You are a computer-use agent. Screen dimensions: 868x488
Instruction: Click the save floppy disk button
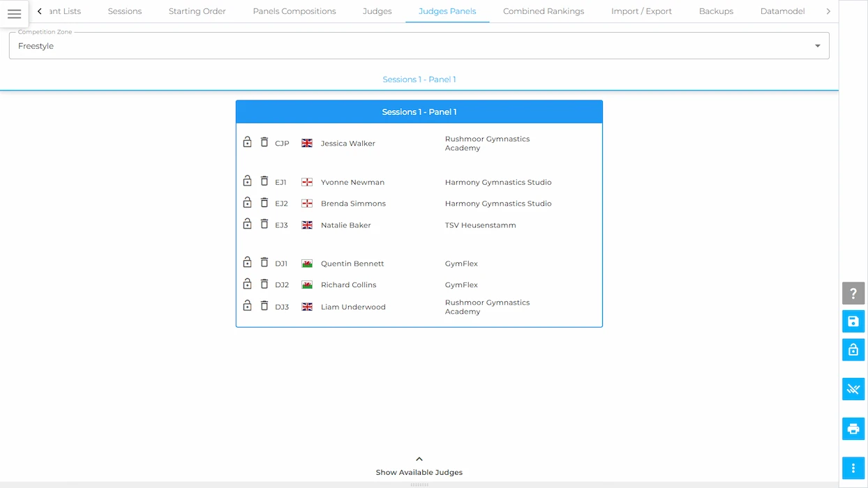(853, 321)
